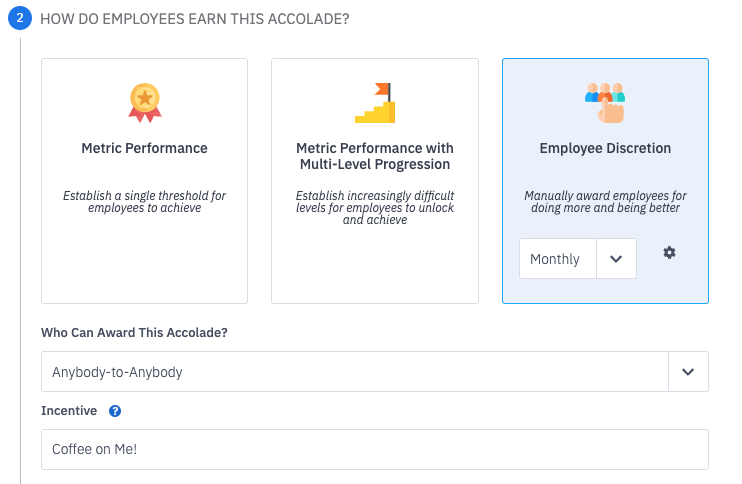
Task: Click 'Manually award employees' description text
Action: point(605,202)
